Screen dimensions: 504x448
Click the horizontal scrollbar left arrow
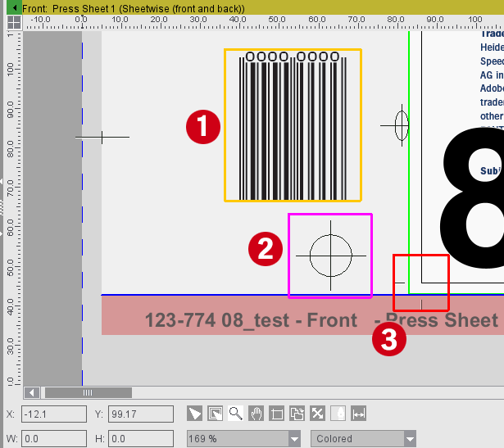[x=33, y=392]
